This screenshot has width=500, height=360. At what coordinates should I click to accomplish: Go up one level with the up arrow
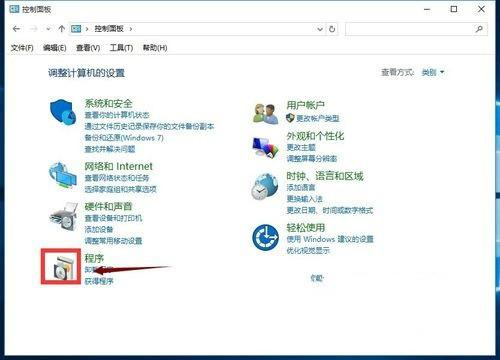click(x=61, y=29)
